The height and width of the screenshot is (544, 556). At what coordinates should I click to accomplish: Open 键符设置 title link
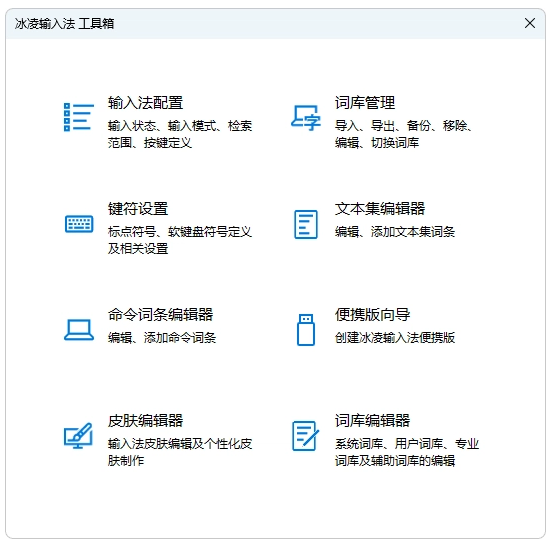[138, 209]
